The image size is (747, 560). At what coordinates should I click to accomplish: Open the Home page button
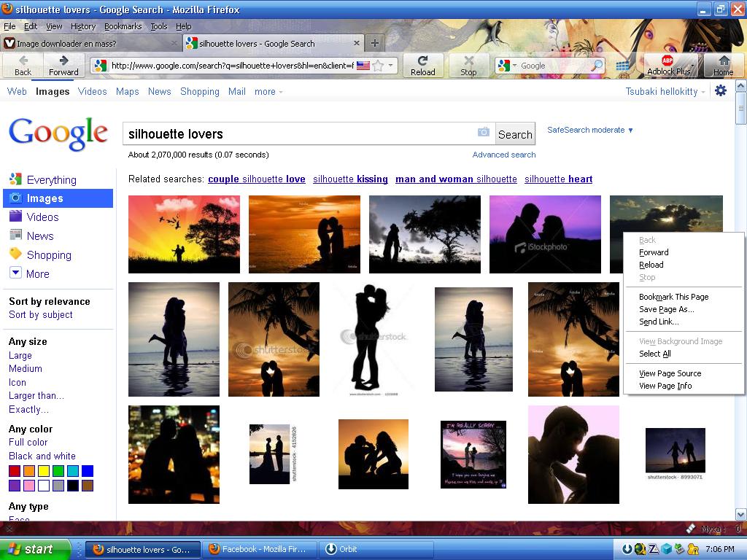[x=723, y=65]
